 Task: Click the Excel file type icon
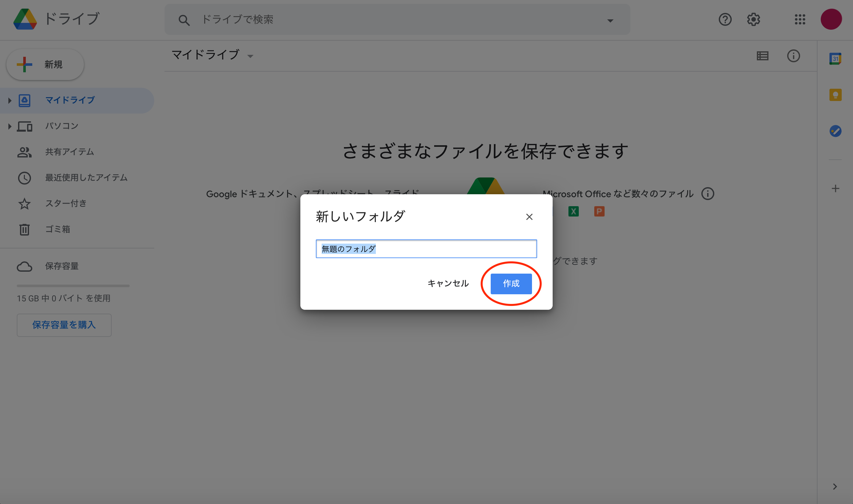point(573,212)
